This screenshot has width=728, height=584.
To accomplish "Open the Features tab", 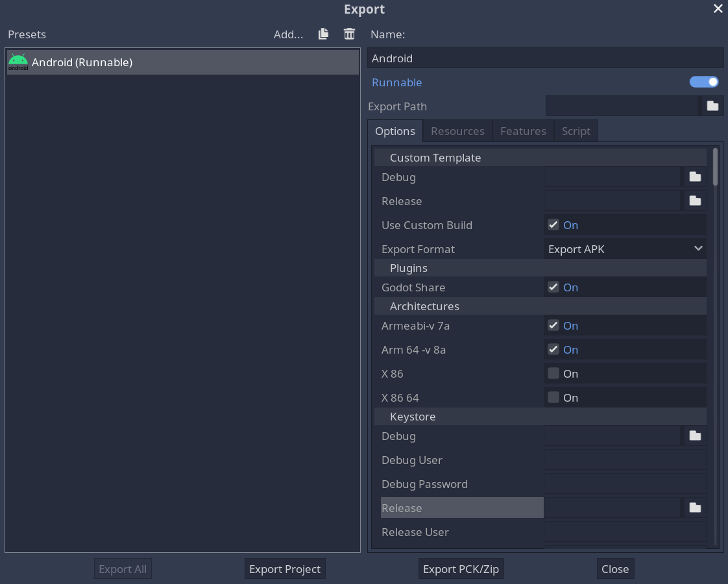I will point(523,130).
